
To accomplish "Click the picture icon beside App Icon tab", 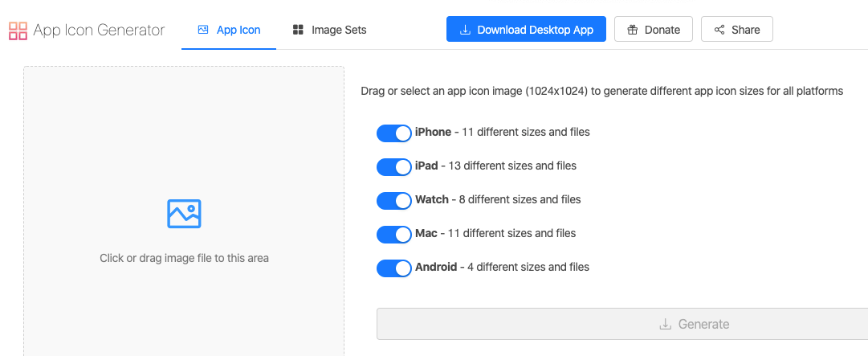I will click(x=203, y=30).
